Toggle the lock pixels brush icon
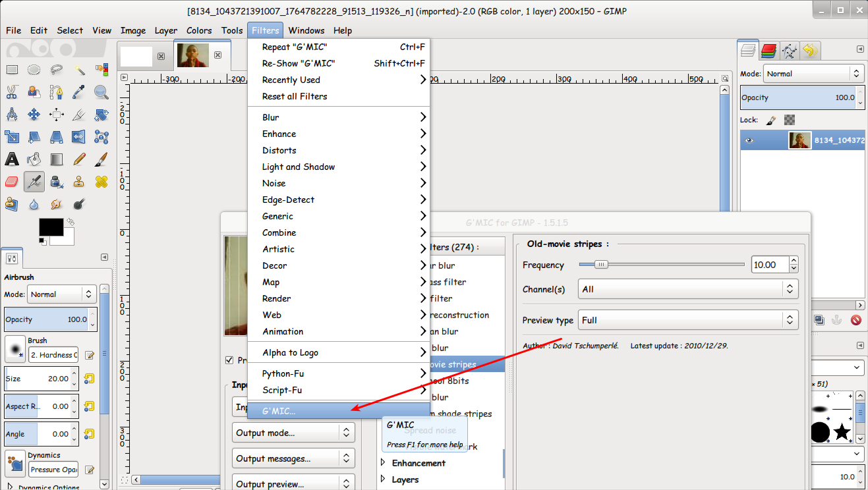 772,120
